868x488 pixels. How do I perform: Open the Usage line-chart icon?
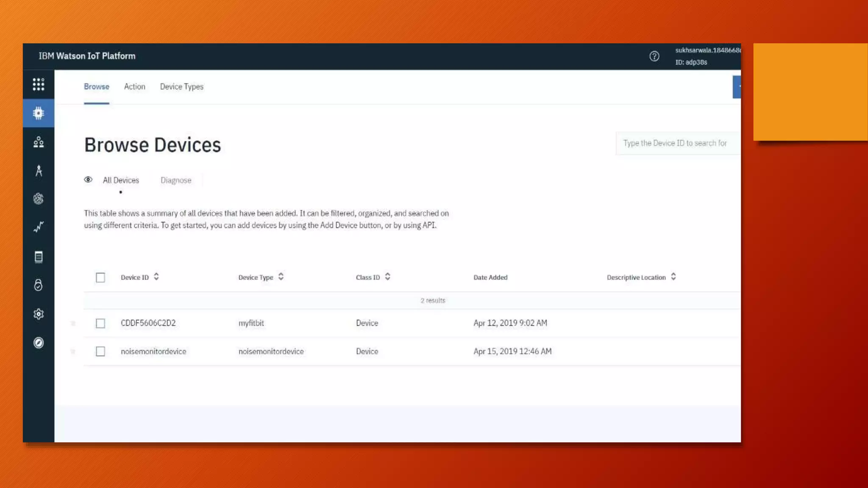click(x=39, y=227)
